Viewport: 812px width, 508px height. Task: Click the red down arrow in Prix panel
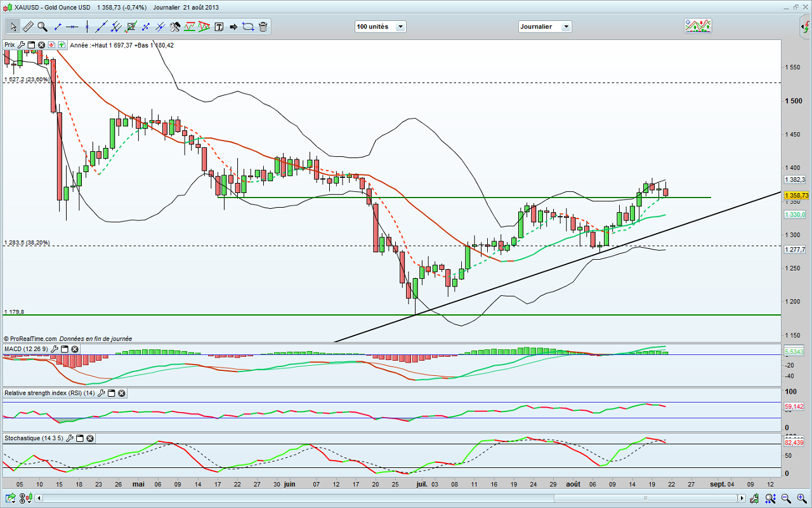point(51,45)
